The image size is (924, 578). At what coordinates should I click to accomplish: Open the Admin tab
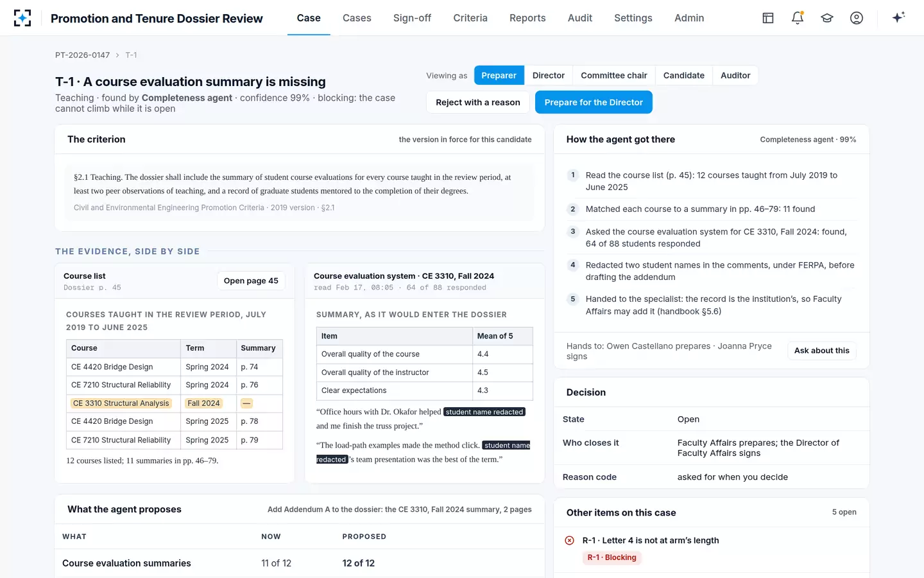689,18
